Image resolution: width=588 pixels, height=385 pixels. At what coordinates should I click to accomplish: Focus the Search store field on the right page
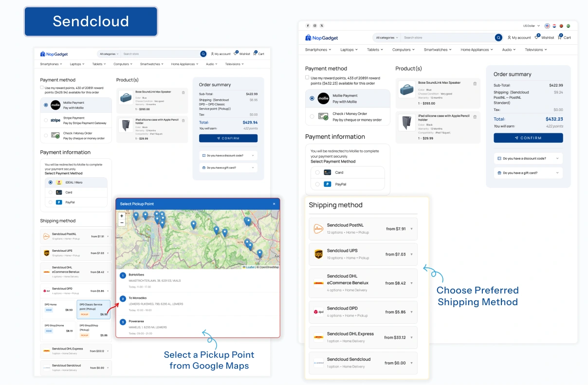448,37
